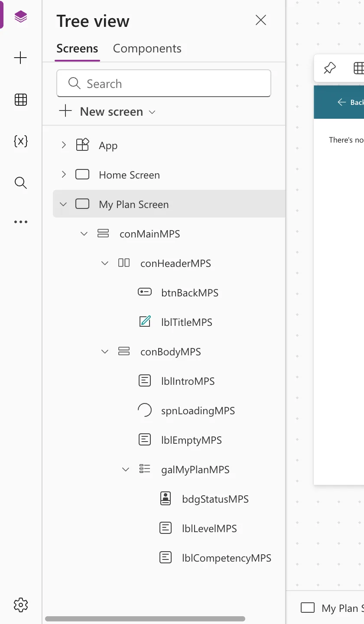Image resolution: width=364 pixels, height=624 pixels.
Task: Select the App label text
Action: [108, 146]
